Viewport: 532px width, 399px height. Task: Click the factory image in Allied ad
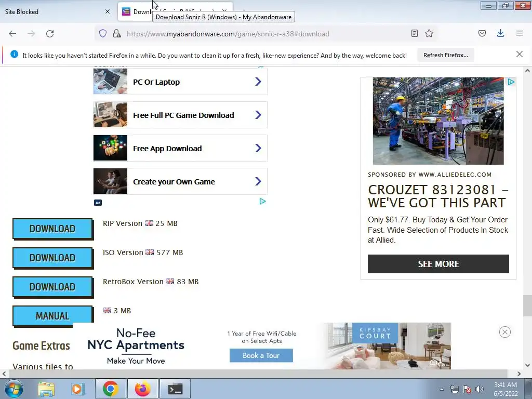(438, 121)
